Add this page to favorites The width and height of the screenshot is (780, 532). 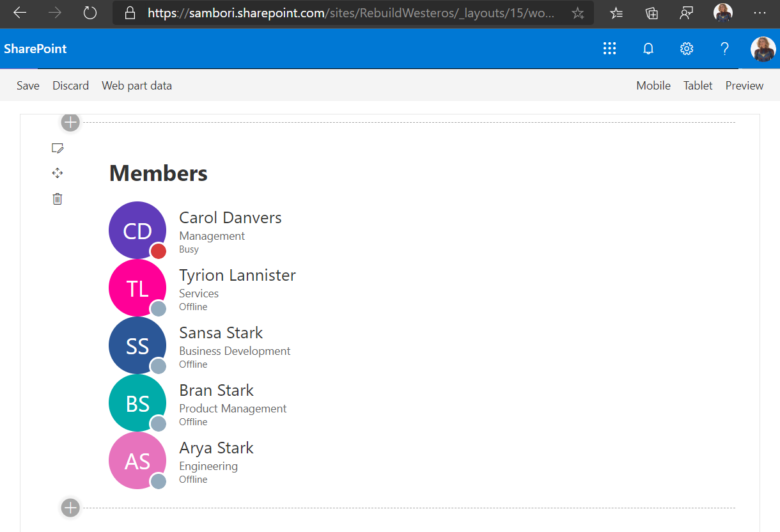(577, 13)
